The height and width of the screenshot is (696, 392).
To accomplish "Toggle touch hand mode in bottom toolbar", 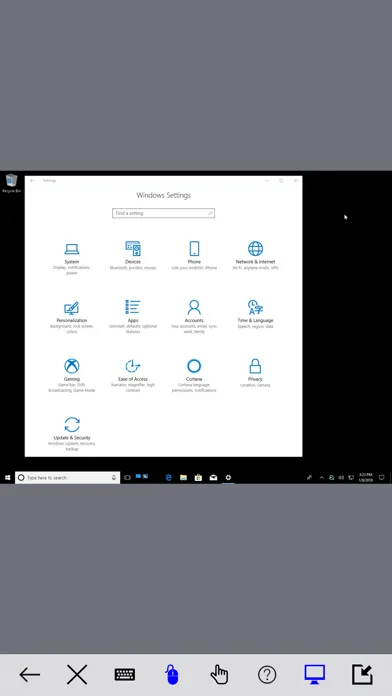I will (x=219, y=675).
